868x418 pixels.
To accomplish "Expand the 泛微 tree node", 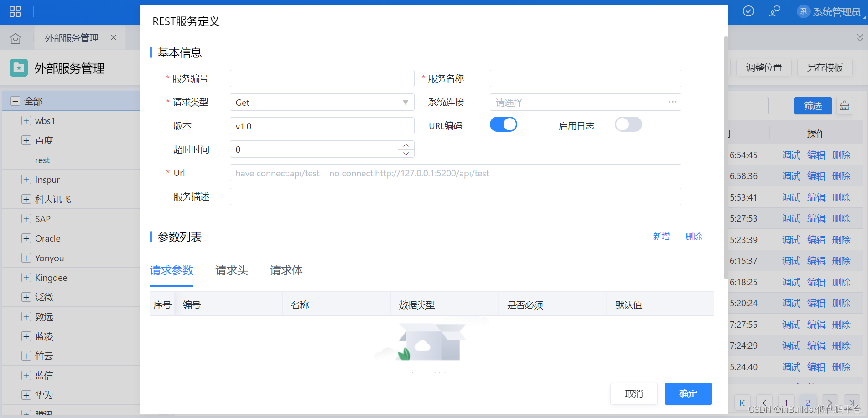I will tap(26, 297).
